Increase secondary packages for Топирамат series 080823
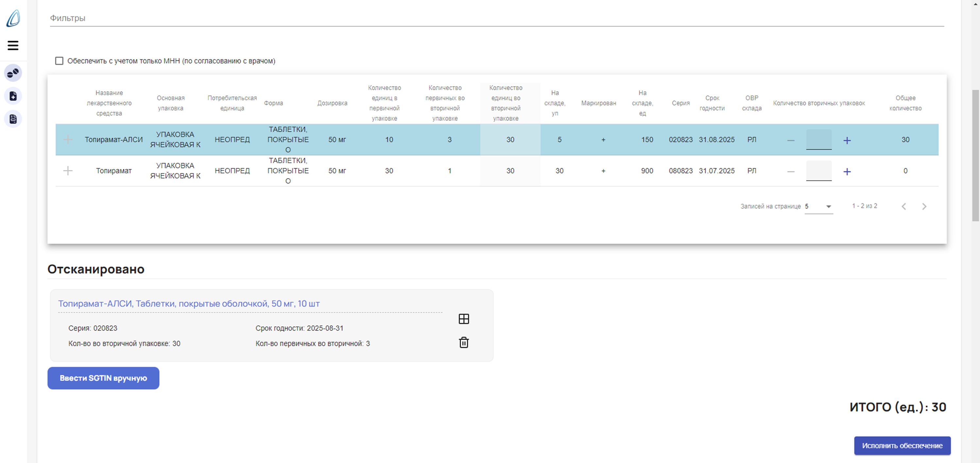Image resolution: width=980 pixels, height=463 pixels. coord(847,172)
